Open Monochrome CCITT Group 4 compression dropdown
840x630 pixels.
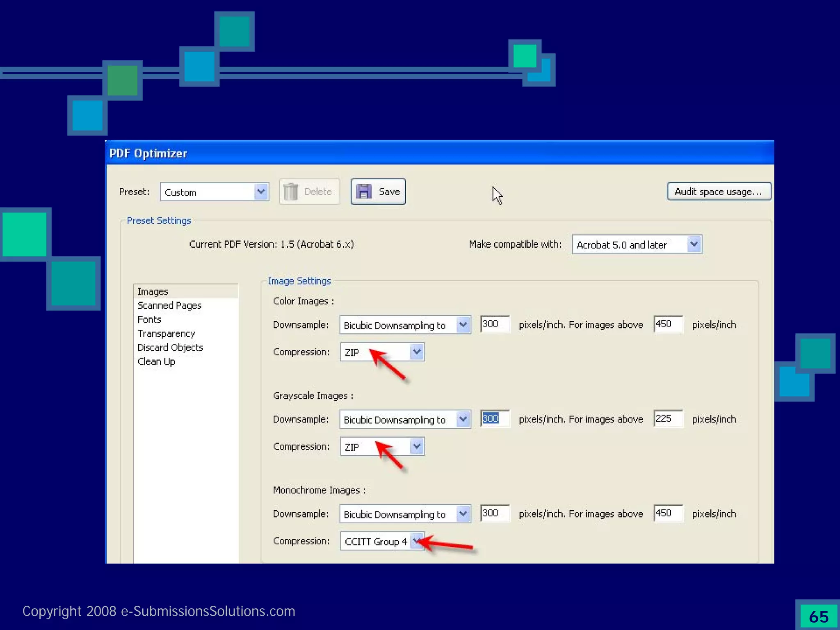(416, 541)
